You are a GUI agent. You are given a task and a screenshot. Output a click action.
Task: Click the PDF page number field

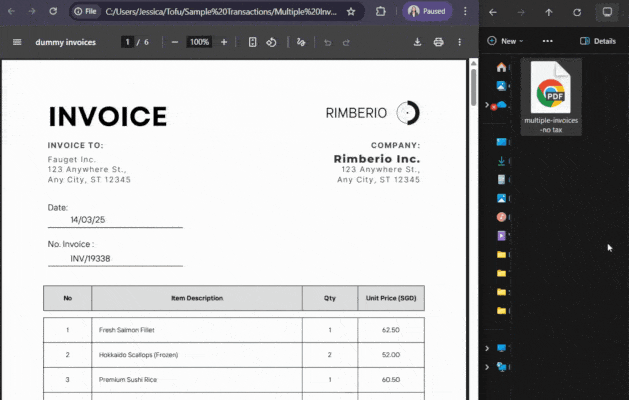tap(127, 42)
